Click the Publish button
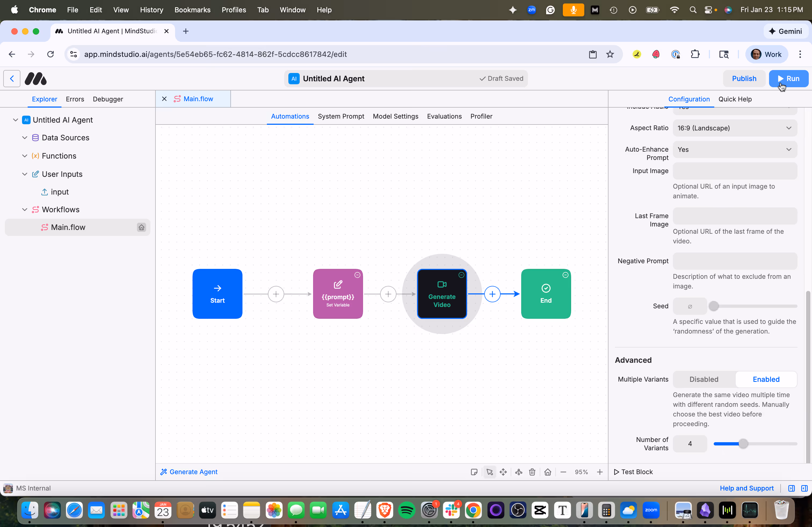812x527 pixels. click(x=744, y=78)
